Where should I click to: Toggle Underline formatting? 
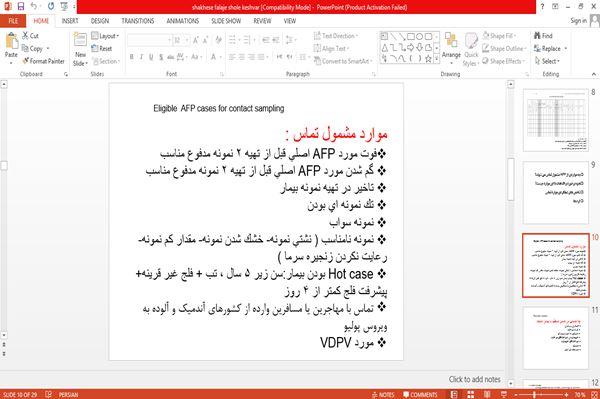tap(151, 57)
